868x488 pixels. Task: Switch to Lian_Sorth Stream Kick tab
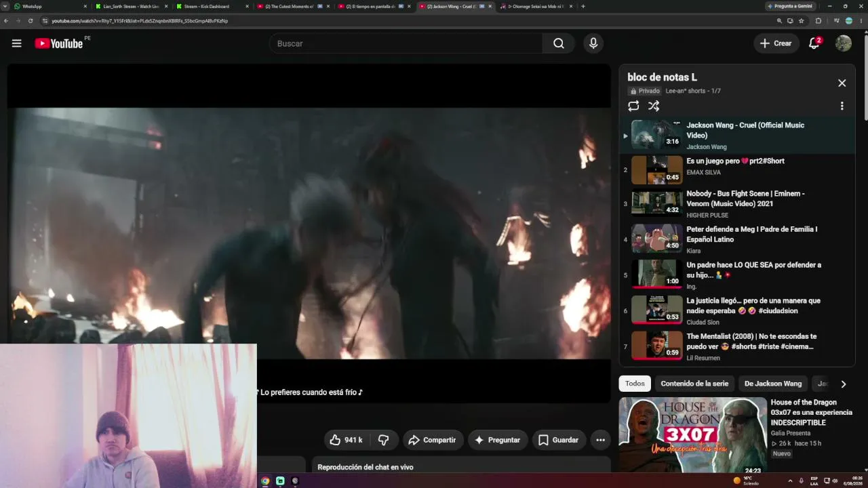(132, 6)
